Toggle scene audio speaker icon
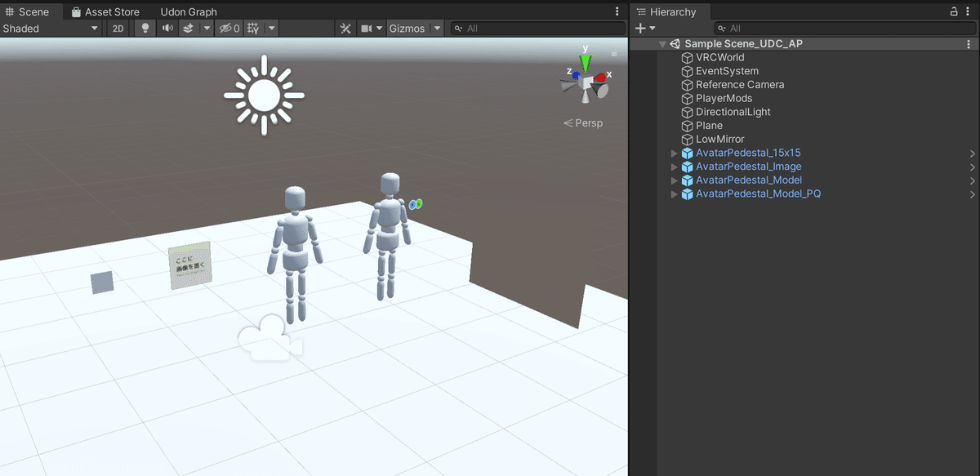The height and width of the screenshot is (476, 980). [167, 28]
